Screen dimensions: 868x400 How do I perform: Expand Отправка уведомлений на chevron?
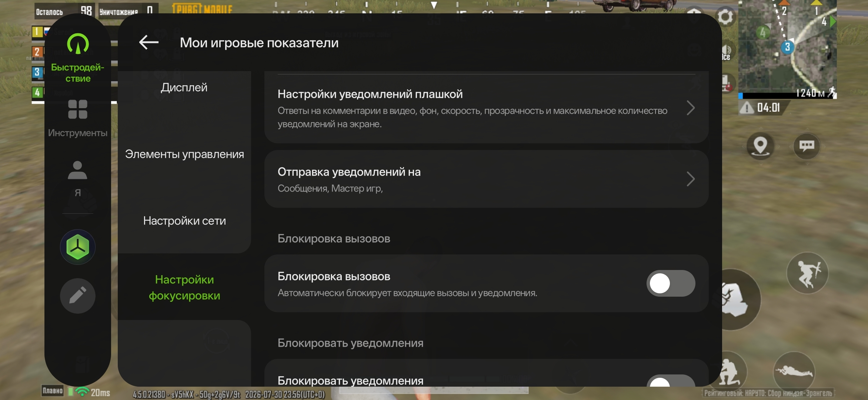(x=690, y=179)
